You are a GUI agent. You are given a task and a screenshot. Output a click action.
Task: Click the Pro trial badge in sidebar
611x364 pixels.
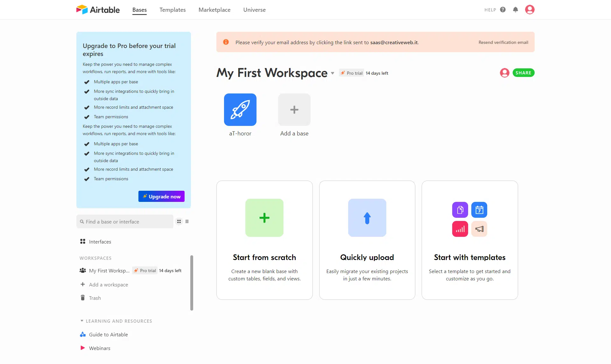click(x=145, y=271)
